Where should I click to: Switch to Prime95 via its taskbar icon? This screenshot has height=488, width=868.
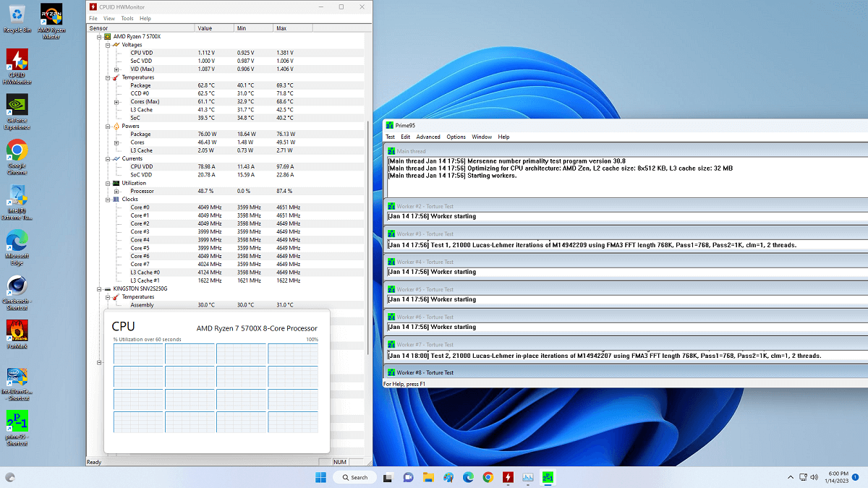pyautogui.click(x=548, y=477)
